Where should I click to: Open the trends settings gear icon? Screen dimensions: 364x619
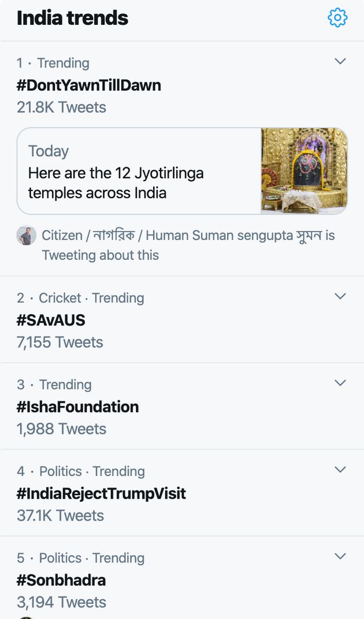tap(337, 17)
